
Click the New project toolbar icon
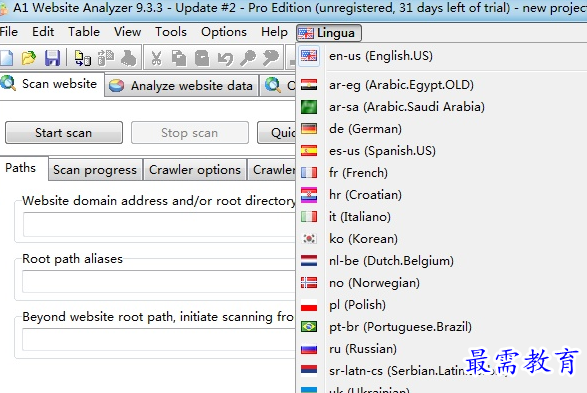coord(6,58)
